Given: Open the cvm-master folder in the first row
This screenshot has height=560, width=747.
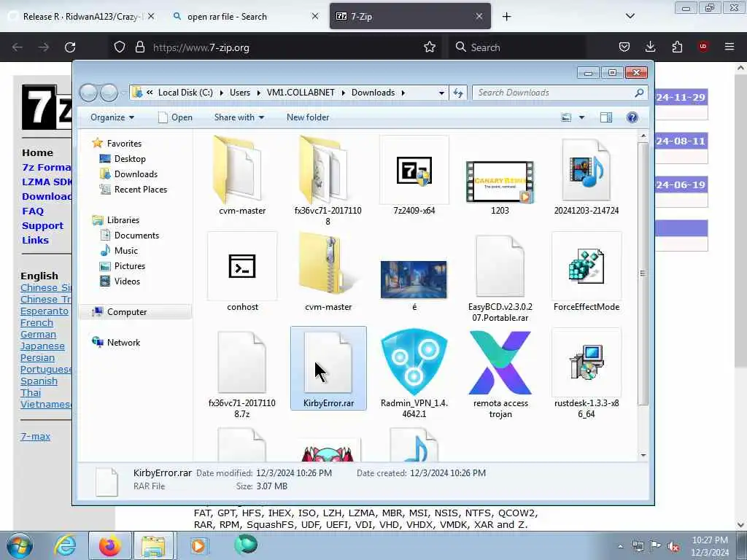Looking at the screenshot, I should [242, 175].
